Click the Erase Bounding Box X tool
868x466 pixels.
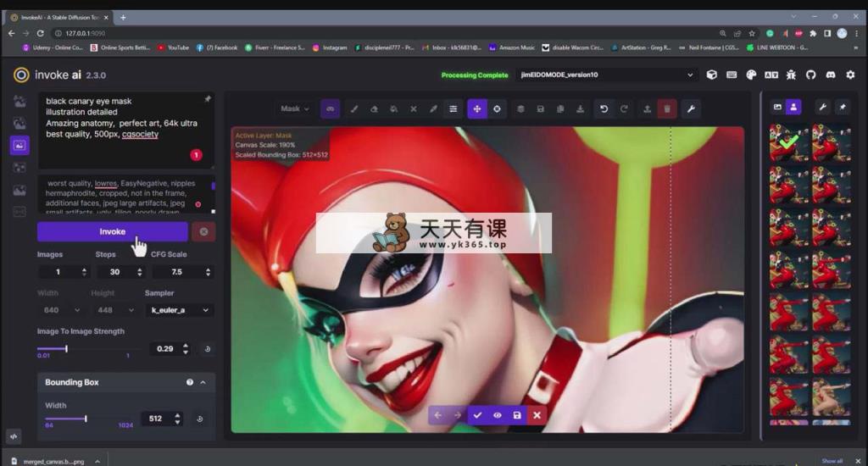414,109
